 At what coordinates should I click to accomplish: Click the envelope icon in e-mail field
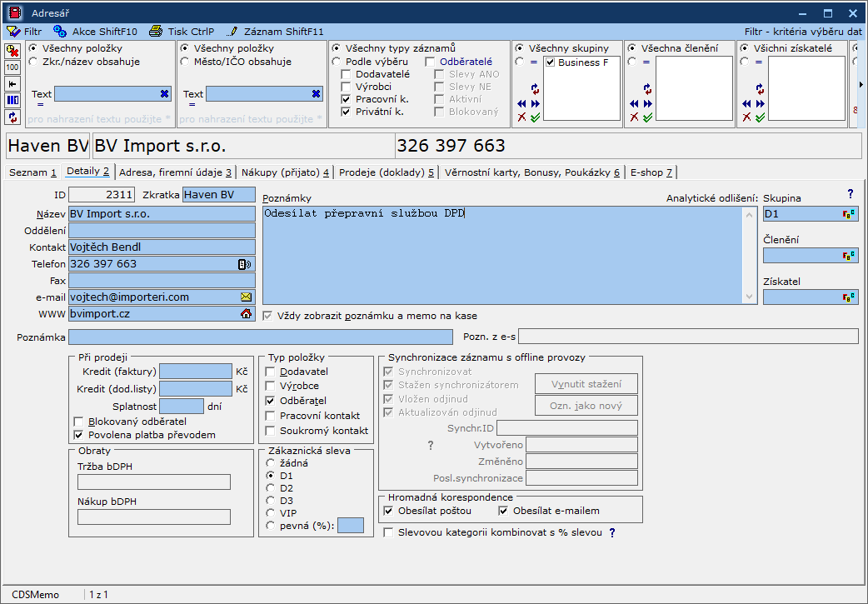(x=247, y=297)
